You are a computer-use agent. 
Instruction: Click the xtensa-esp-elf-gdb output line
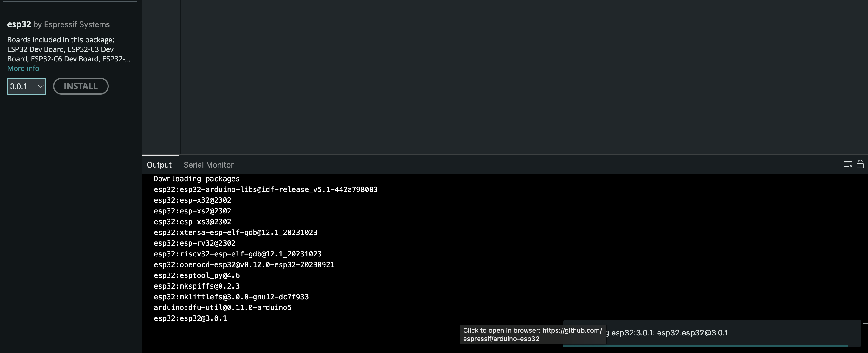[x=235, y=232]
